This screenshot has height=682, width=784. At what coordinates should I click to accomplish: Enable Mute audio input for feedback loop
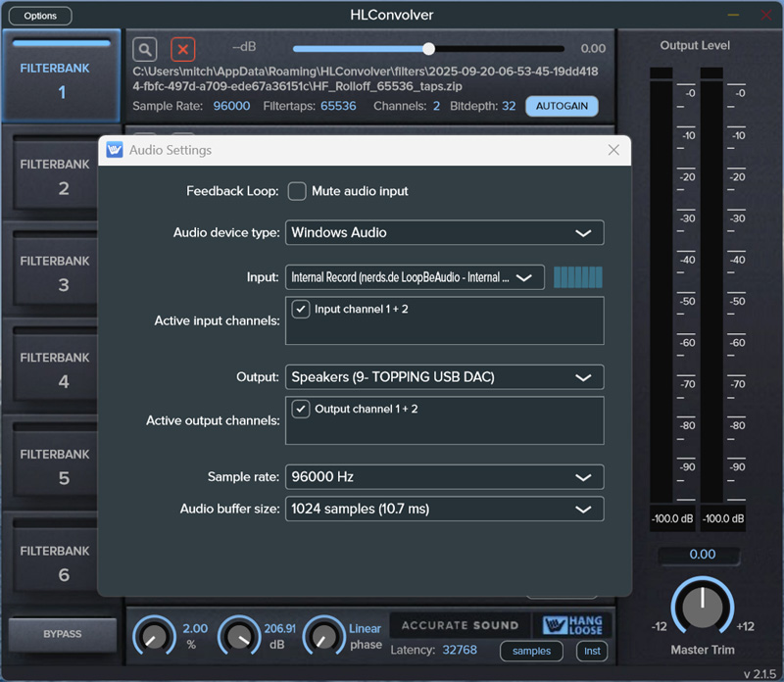tap(297, 191)
